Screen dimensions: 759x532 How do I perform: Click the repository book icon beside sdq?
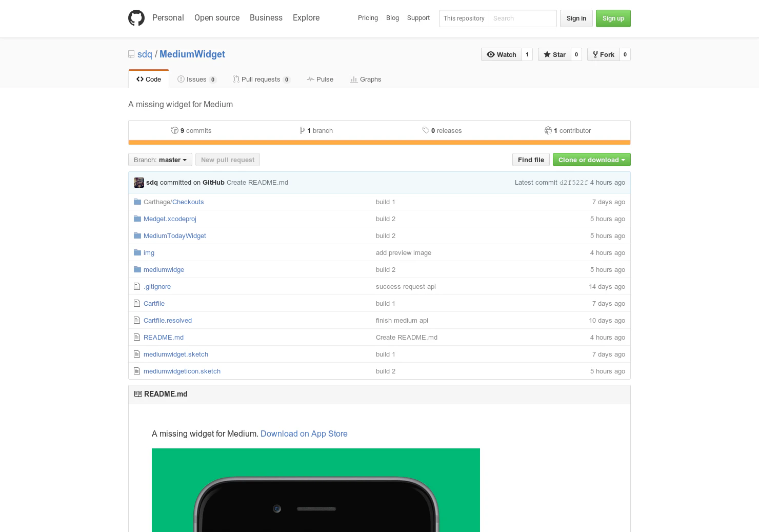(131, 54)
